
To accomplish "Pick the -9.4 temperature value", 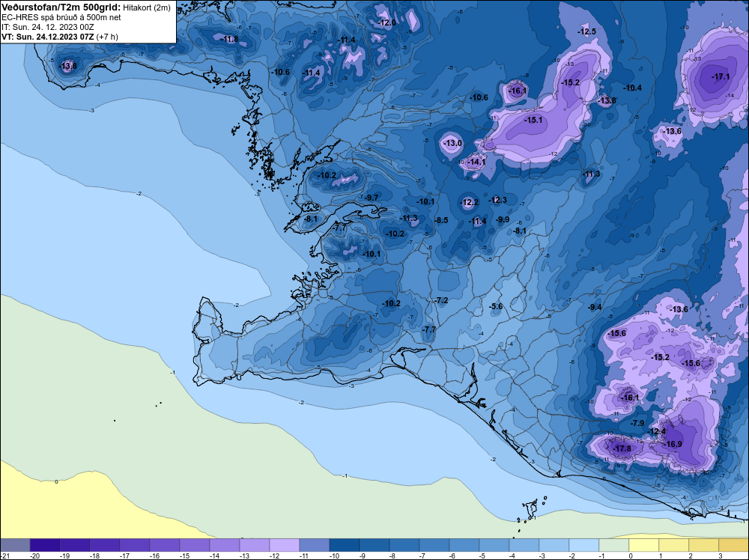I will 595,308.
